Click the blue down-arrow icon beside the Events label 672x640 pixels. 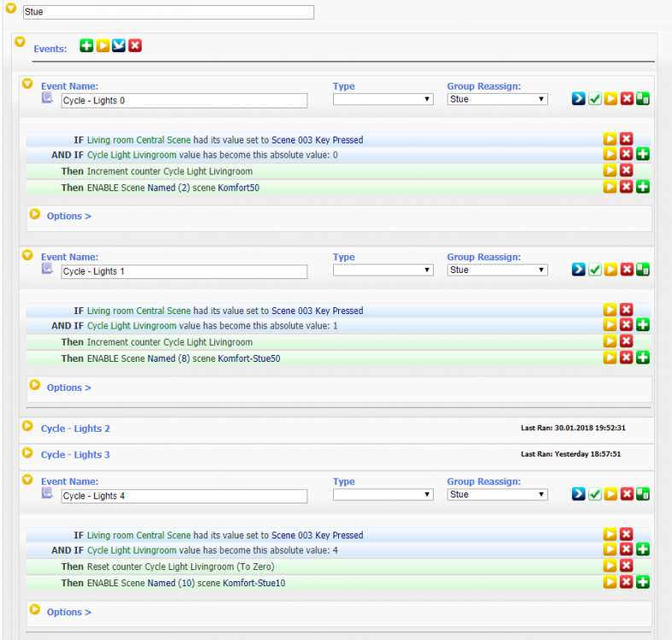pos(119,45)
